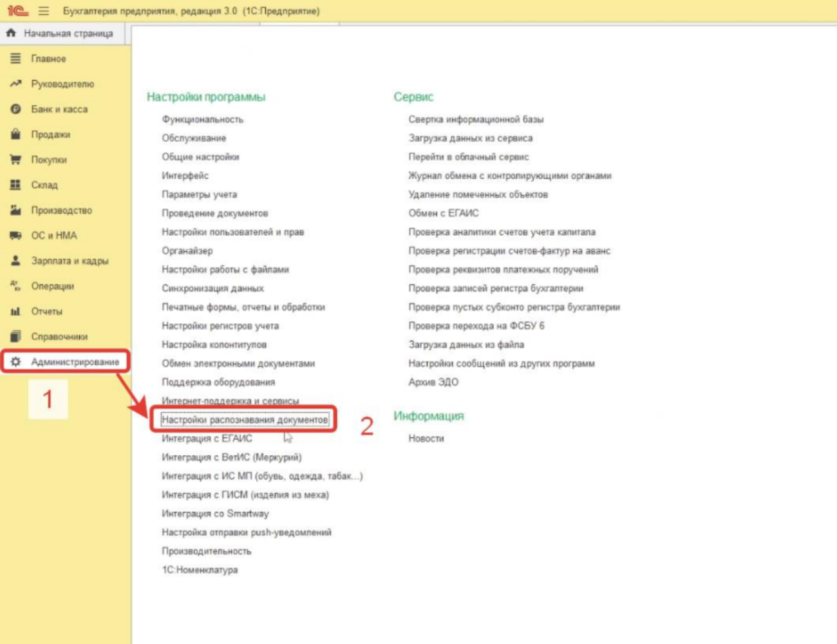Open Параметры учета link
The height and width of the screenshot is (644, 837).
[x=199, y=194]
